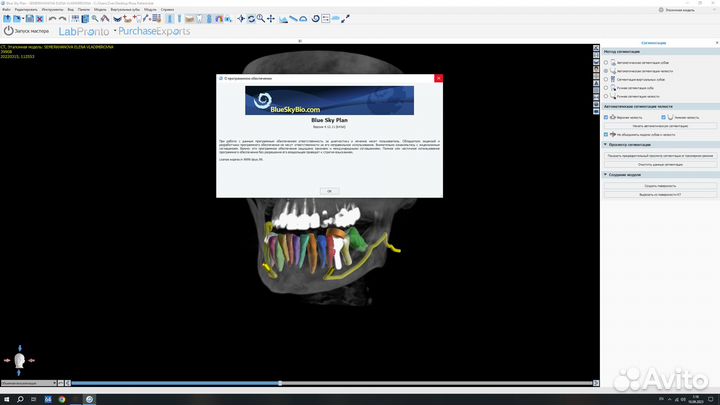Click the red X close-project toolbar icon
The height and width of the screenshot is (405, 720).
pos(39,19)
